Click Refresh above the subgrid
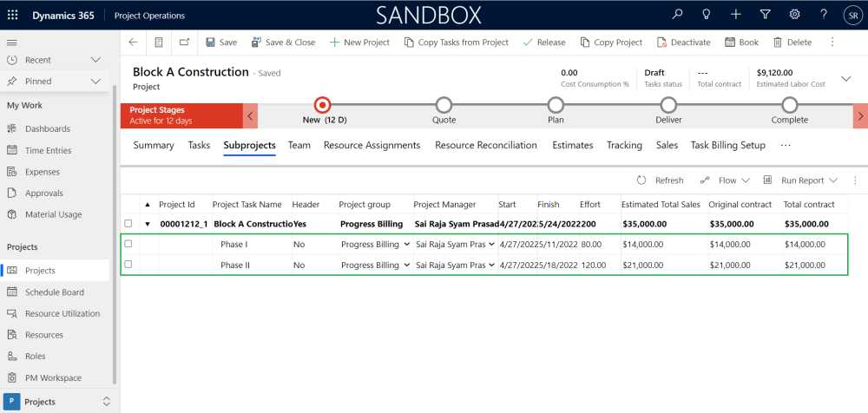Screen dimensions: 868x413 click(660, 180)
